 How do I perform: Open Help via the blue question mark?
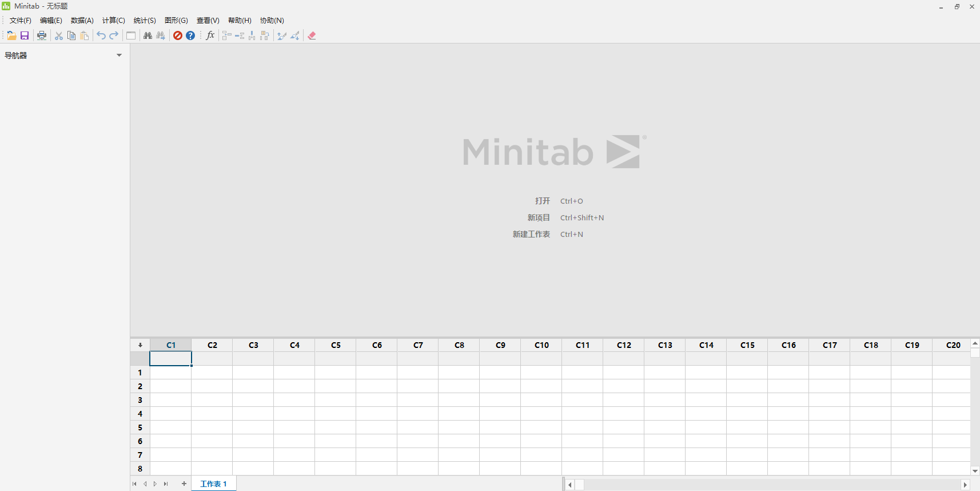coord(190,35)
